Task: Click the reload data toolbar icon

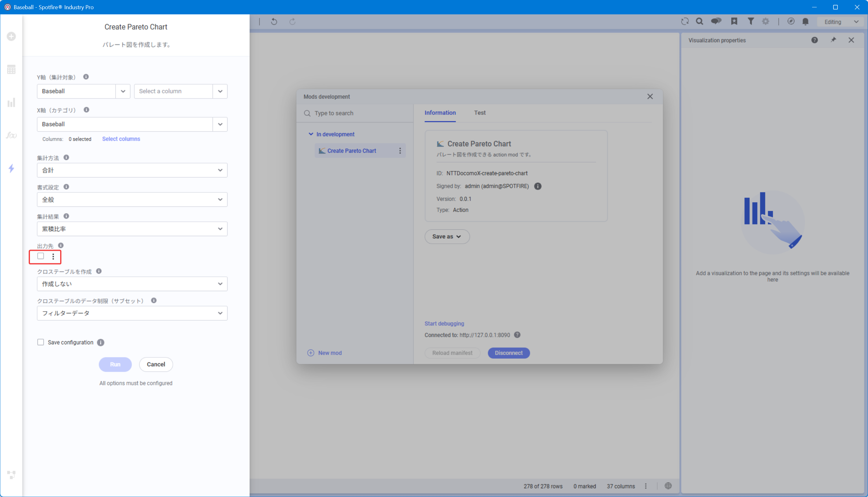Action: [685, 21]
